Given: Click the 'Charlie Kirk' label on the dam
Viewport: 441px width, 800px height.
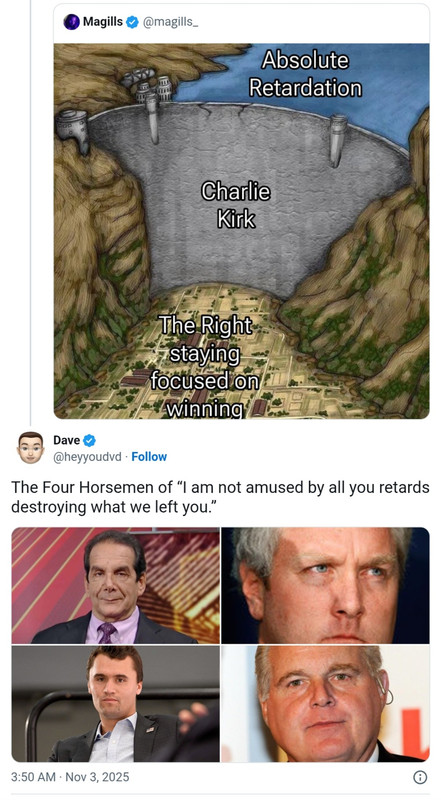Looking at the screenshot, I should point(235,205).
